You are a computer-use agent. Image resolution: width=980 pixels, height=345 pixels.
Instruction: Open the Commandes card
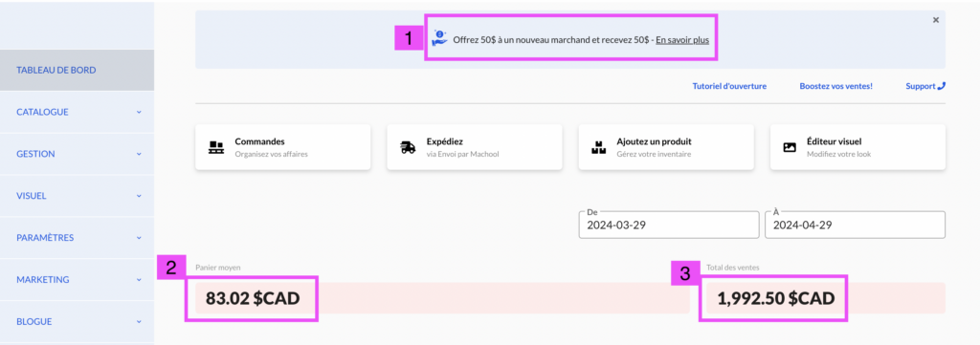pyautogui.click(x=283, y=147)
